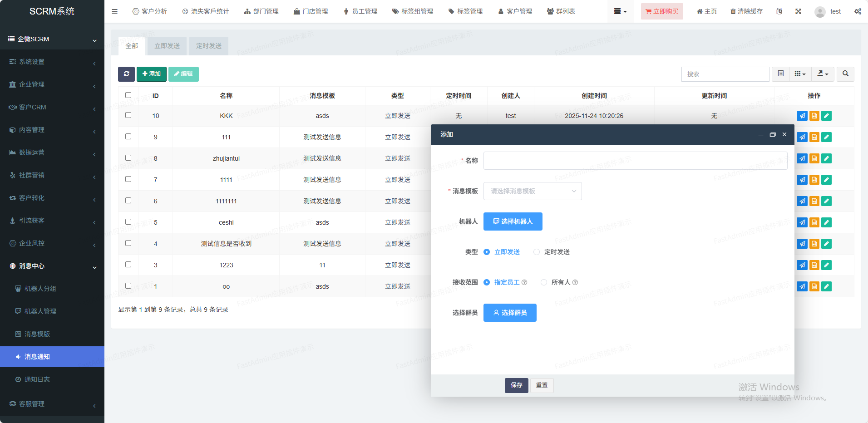Click the refresh table icon button
Screen dimensions: 868x423
[126, 74]
